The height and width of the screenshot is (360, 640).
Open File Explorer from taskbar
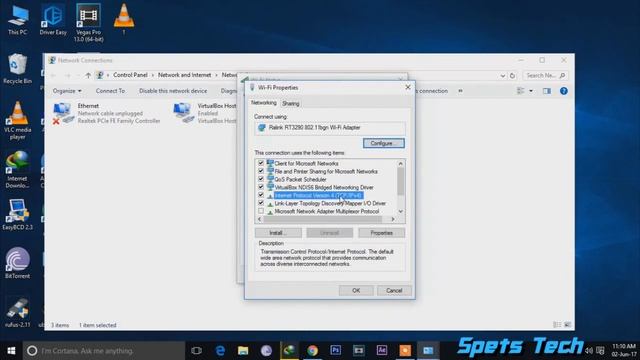pos(243,351)
